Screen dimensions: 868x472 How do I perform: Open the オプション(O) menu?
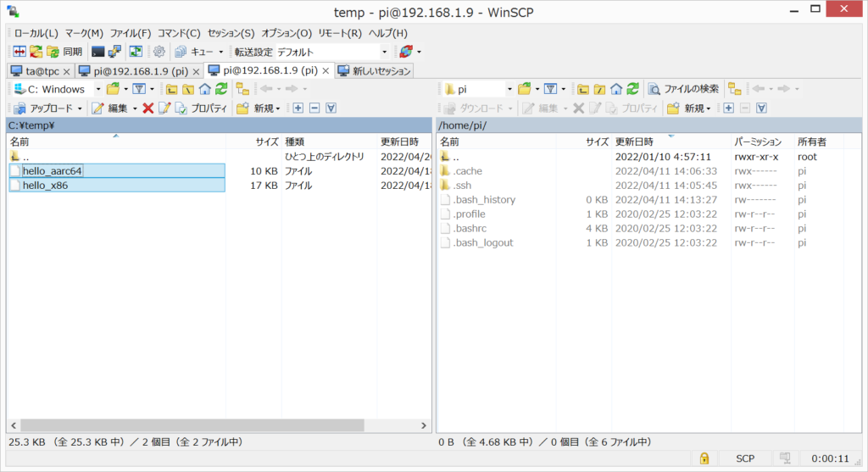click(287, 33)
